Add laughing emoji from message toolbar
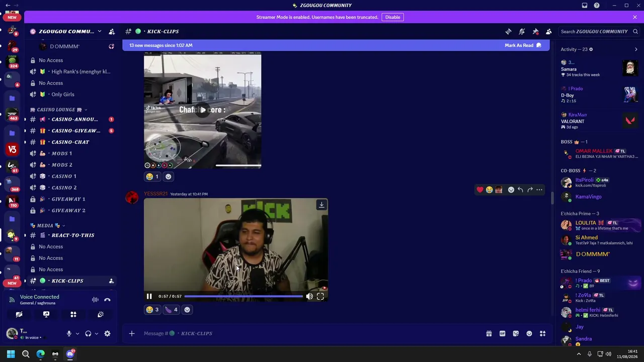The width and height of the screenshot is (644, 362). pos(489,190)
